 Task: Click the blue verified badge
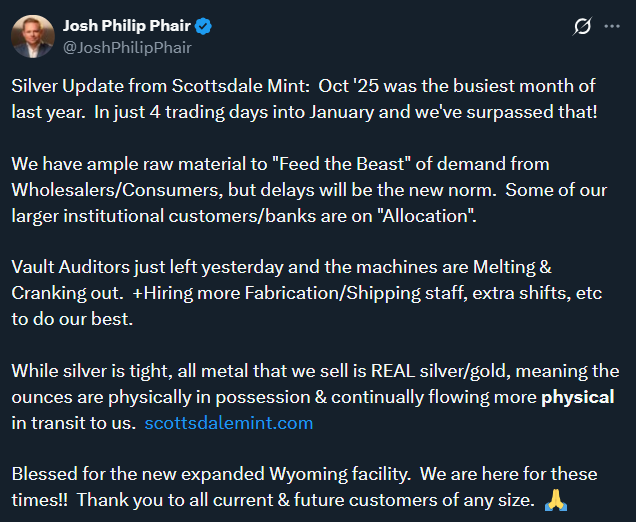pos(203,26)
